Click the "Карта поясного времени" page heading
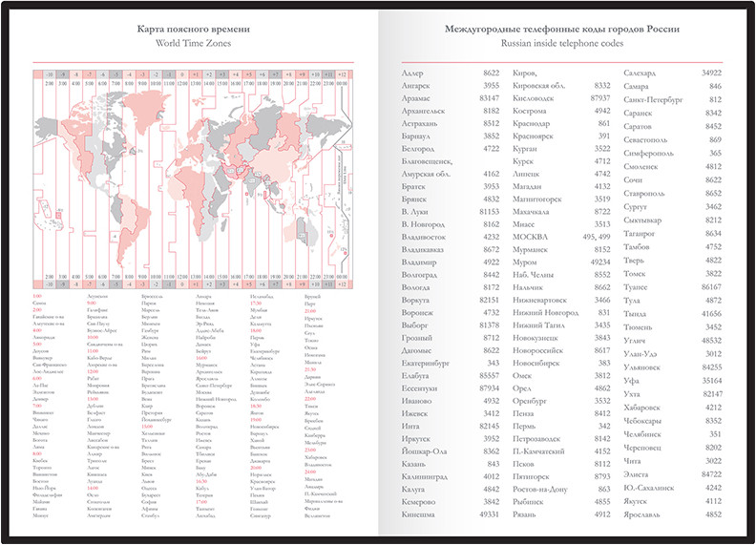This screenshot has height=545, width=756. 191,29
